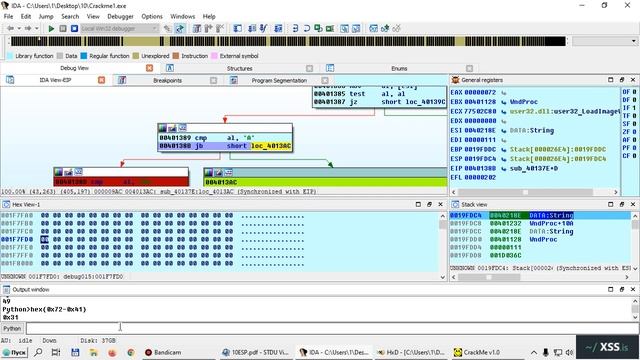
Task: Switch to the Enums tab
Action: (399, 68)
